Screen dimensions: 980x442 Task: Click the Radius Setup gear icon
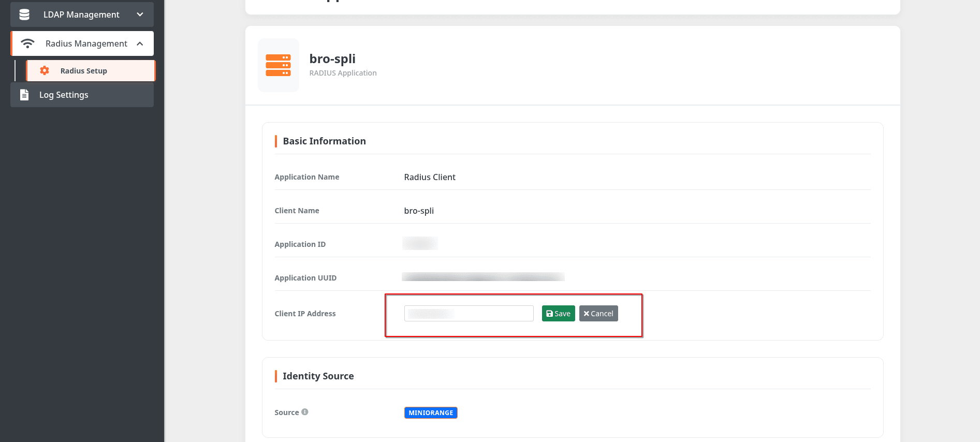pyautogui.click(x=45, y=70)
